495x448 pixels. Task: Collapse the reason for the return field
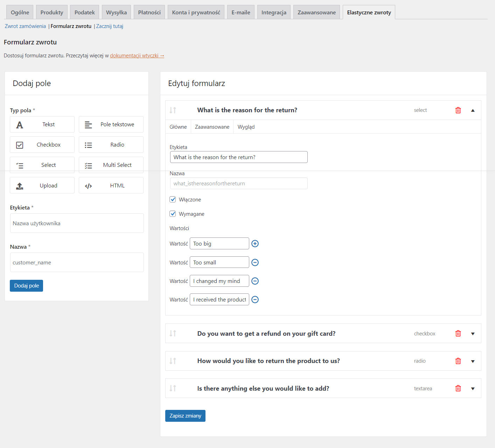click(x=473, y=111)
